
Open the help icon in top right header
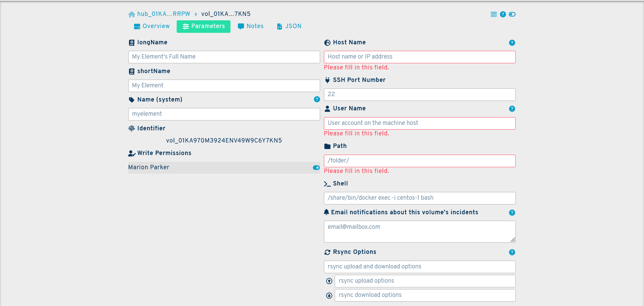503,14
